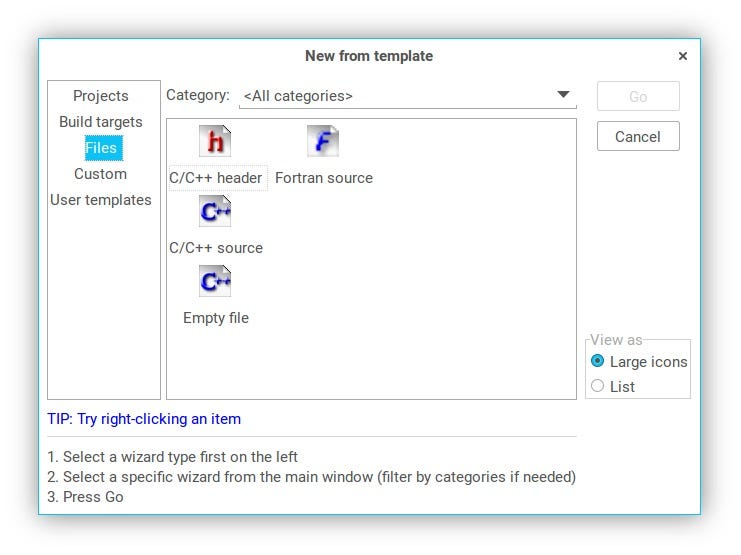Choose the Large icons view option
741x555 pixels.
(x=597, y=361)
